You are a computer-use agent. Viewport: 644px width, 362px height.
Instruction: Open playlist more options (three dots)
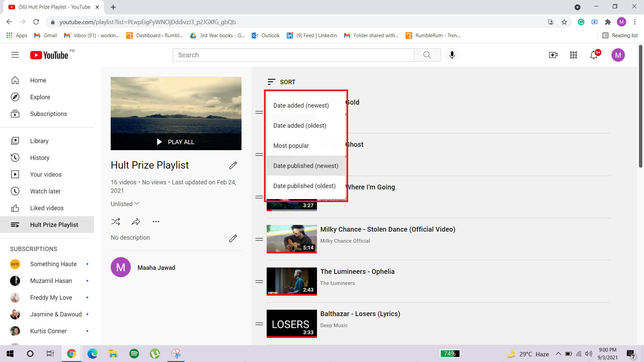point(156,222)
